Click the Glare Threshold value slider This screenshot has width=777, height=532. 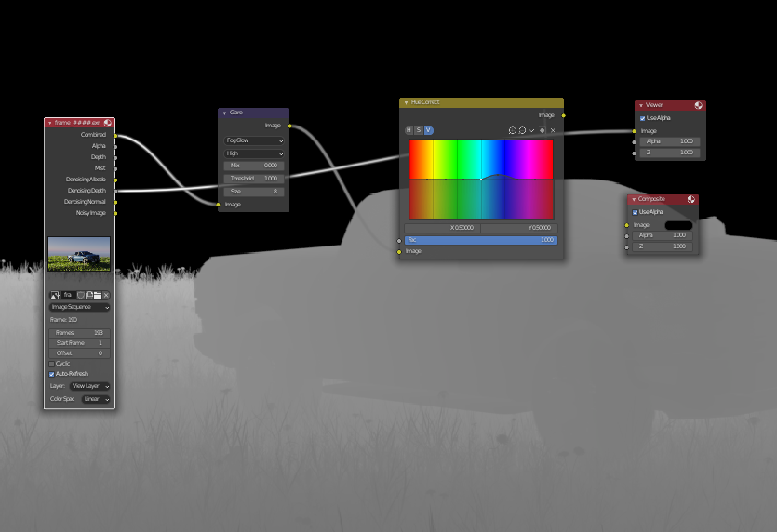(254, 179)
